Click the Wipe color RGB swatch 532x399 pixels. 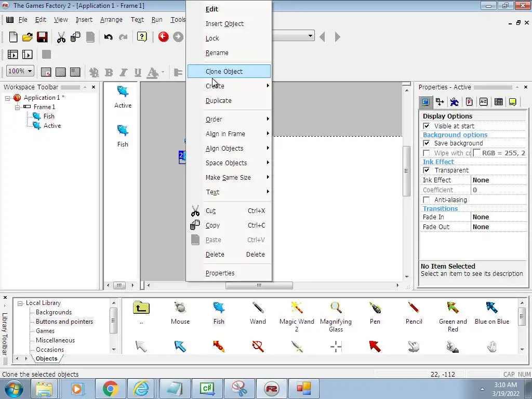tap(477, 153)
